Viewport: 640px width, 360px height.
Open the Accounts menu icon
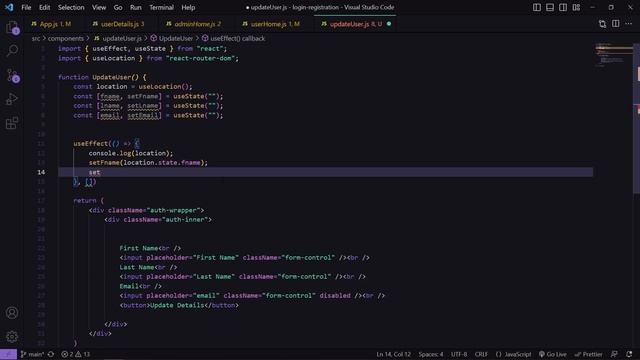pyautogui.click(x=12, y=313)
